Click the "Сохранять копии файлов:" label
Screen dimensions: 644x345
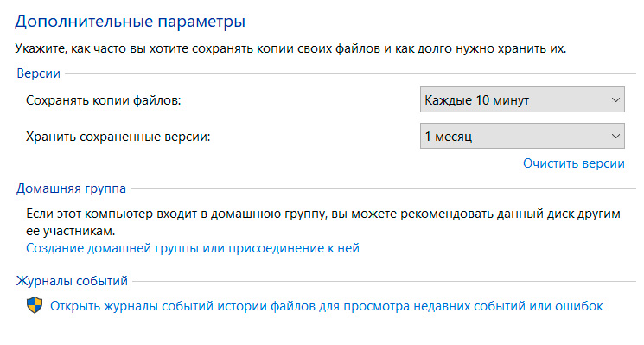[104, 100]
